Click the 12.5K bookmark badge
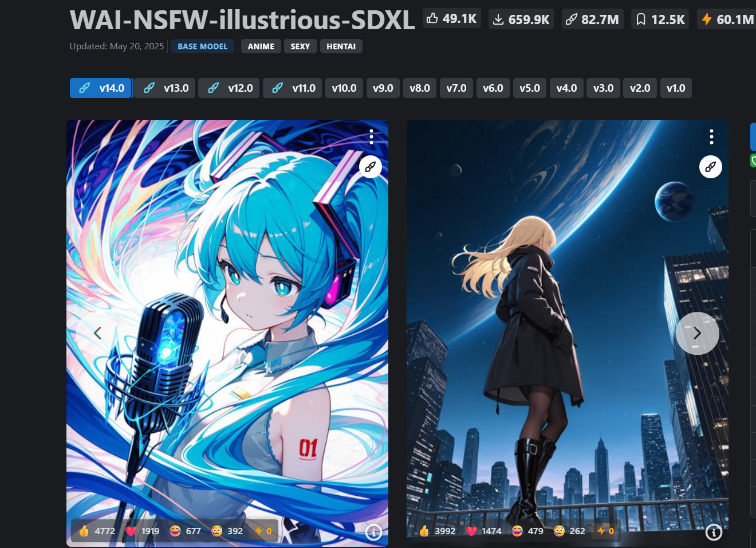The height and width of the screenshot is (548, 756). click(x=660, y=19)
